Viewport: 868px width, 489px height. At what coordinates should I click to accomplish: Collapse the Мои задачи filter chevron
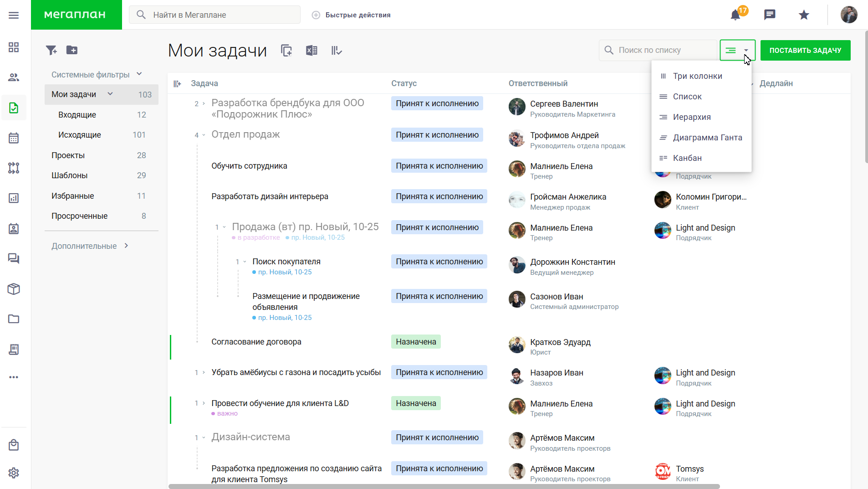[110, 94]
